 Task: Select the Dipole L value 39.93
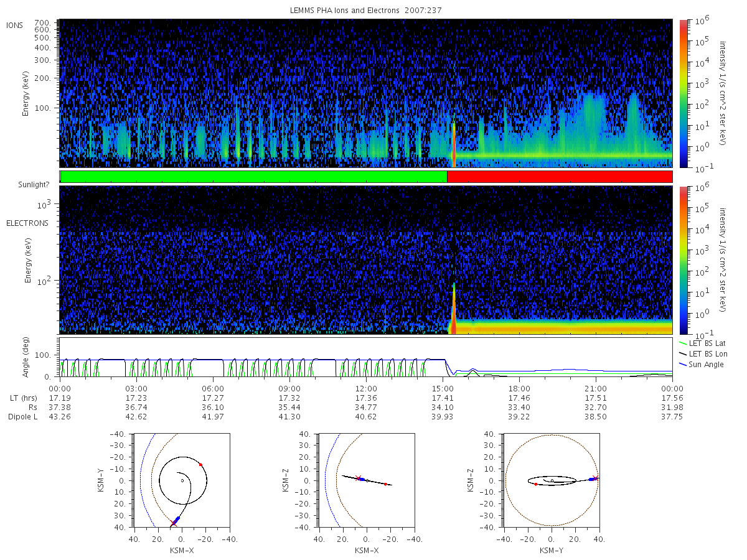443,417
